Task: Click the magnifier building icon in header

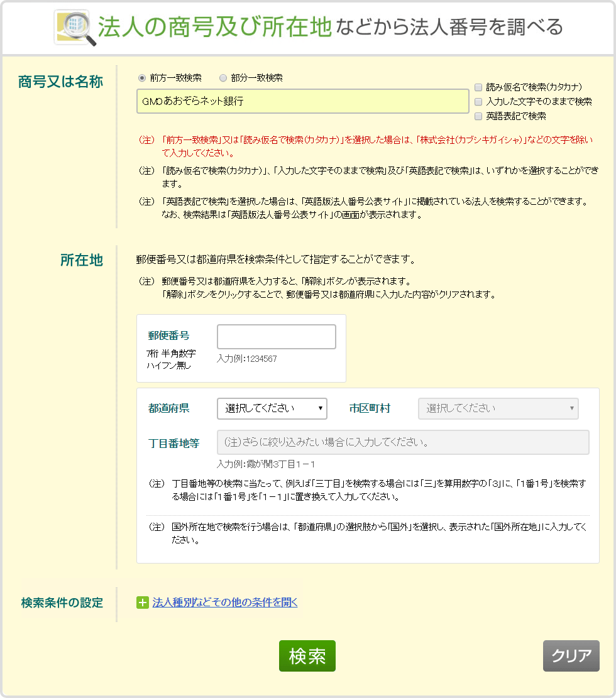Action: tap(75, 28)
